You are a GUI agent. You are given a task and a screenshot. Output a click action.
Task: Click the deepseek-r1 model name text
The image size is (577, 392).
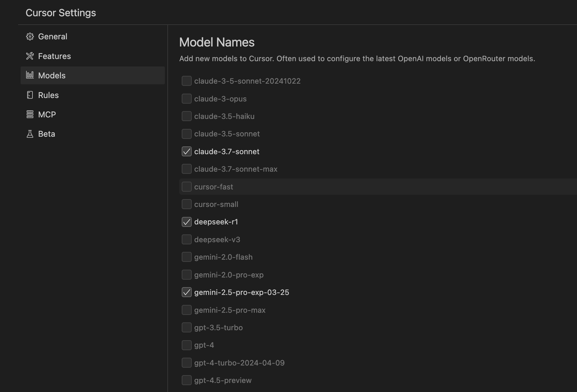point(216,222)
